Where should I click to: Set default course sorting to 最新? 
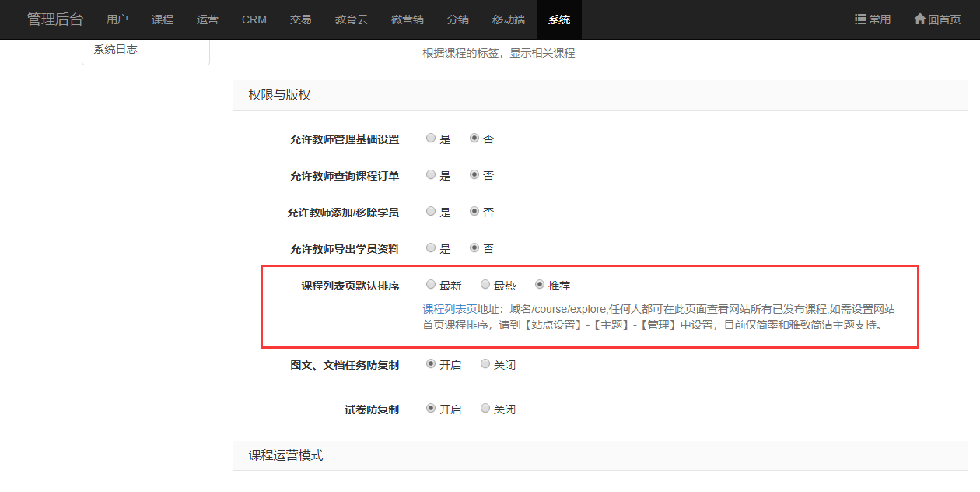[x=431, y=285]
